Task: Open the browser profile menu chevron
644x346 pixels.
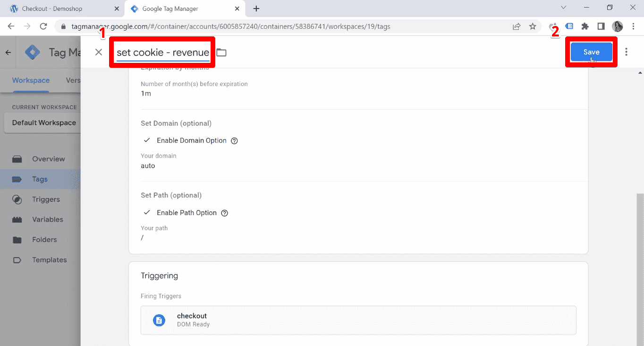Action: click(x=564, y=8)
